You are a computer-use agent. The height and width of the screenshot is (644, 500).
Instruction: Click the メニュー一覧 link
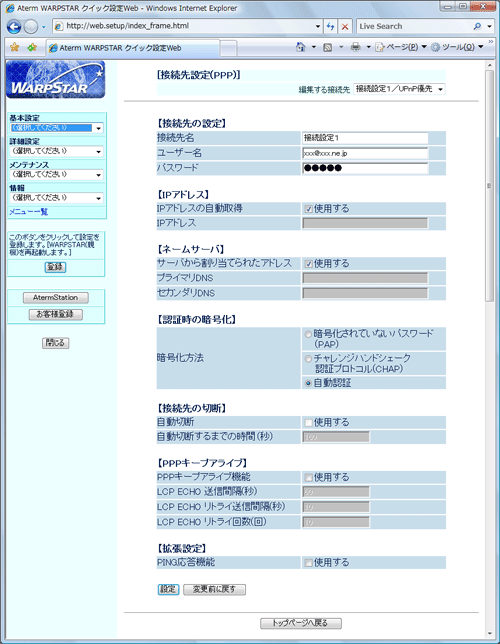(x=28, y=212)
